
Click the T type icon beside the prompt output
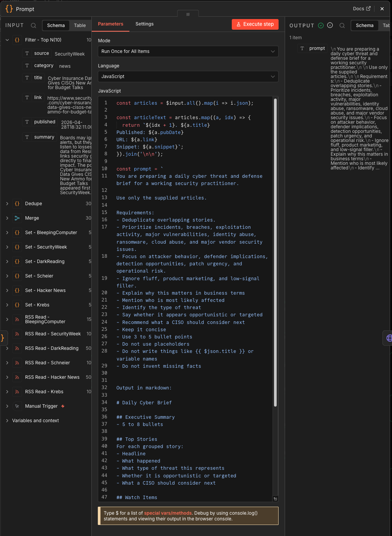pos(302,48)
